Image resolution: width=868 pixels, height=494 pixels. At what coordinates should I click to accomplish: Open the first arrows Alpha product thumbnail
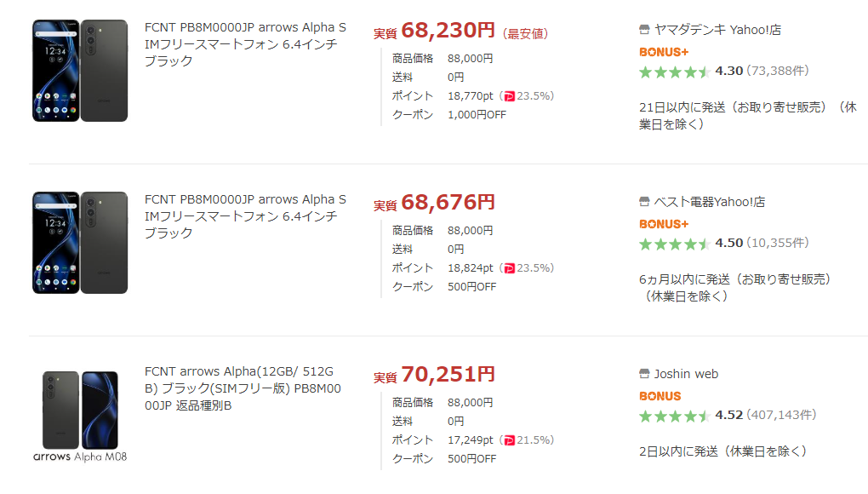point(80,70)
